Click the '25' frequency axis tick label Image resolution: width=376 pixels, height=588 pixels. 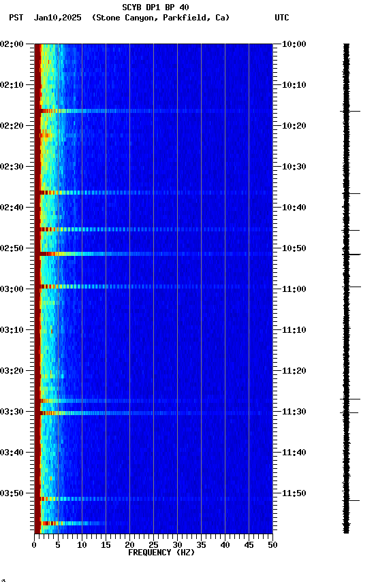point(153,545)
